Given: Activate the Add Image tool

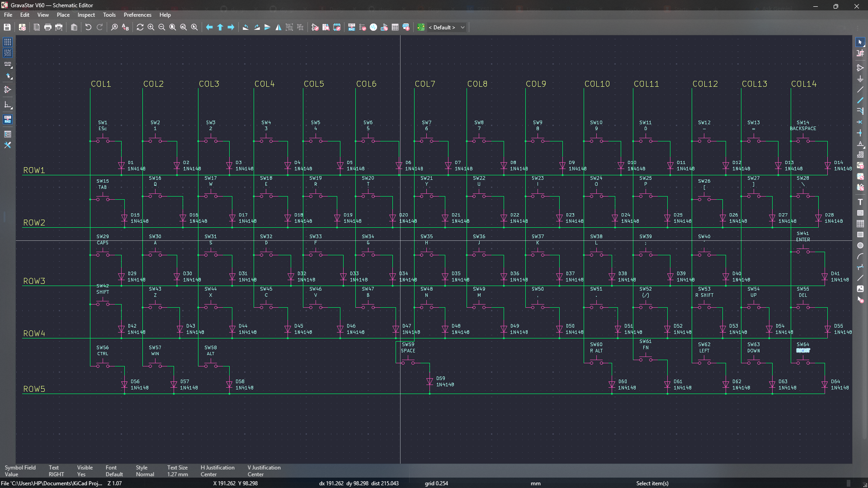Looking at the screenshot, I should [x=860, y=289].
